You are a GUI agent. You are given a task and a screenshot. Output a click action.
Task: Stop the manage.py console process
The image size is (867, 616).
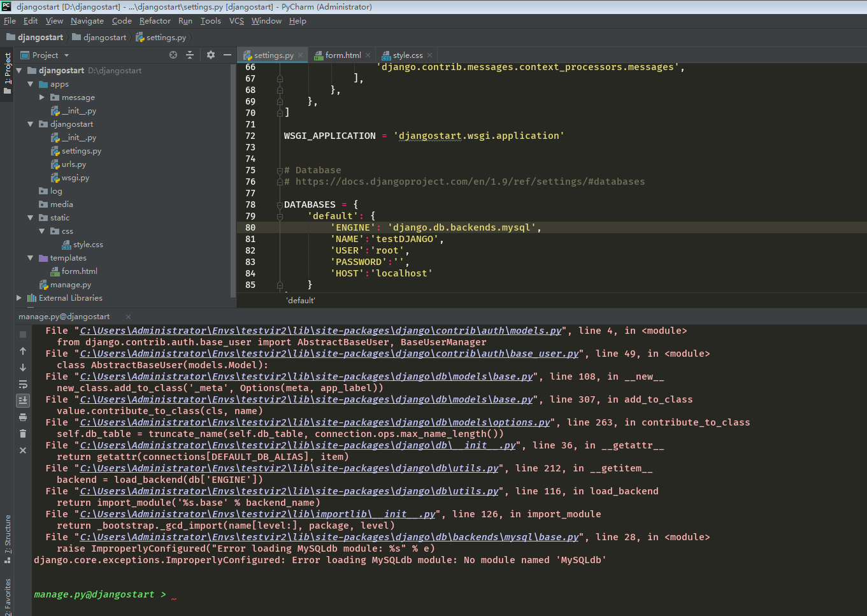(x=23, y=334)
